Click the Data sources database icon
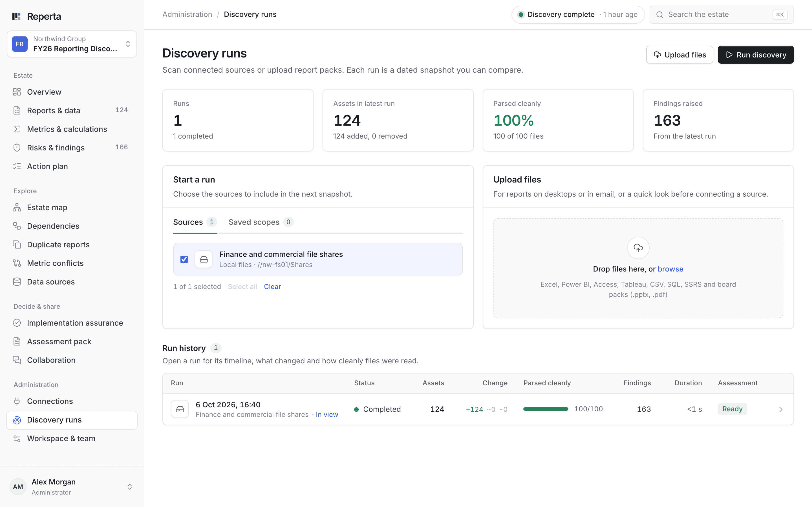The height and width of the screenshot is (507, 812). (17, 282)
